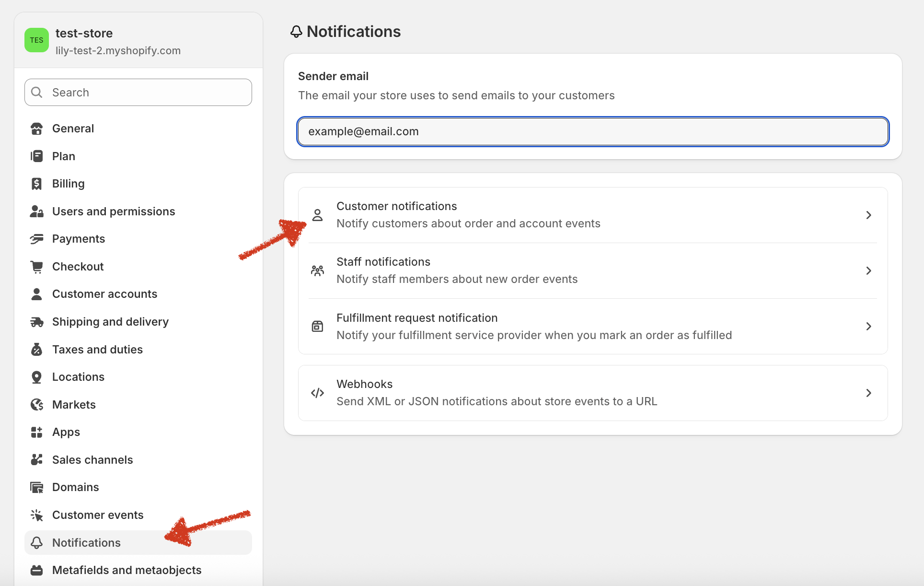Click 'Notify staff members about new order events'

457,279
